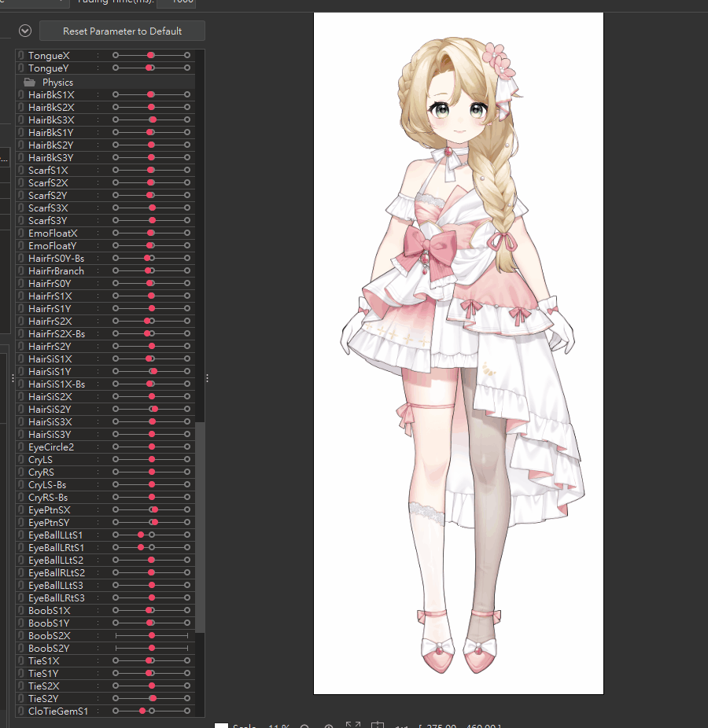Click the clip icon beside TongueX
This screenshot has height=728, width=708.
(21, 55)
